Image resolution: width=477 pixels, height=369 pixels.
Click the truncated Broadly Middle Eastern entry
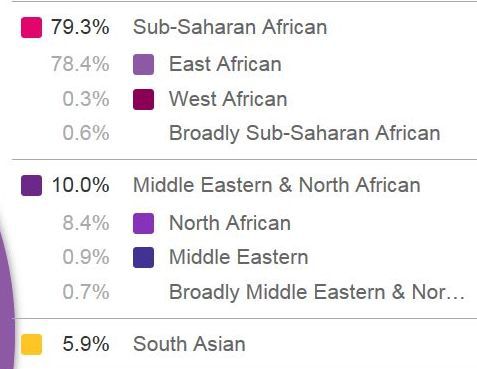317,292
